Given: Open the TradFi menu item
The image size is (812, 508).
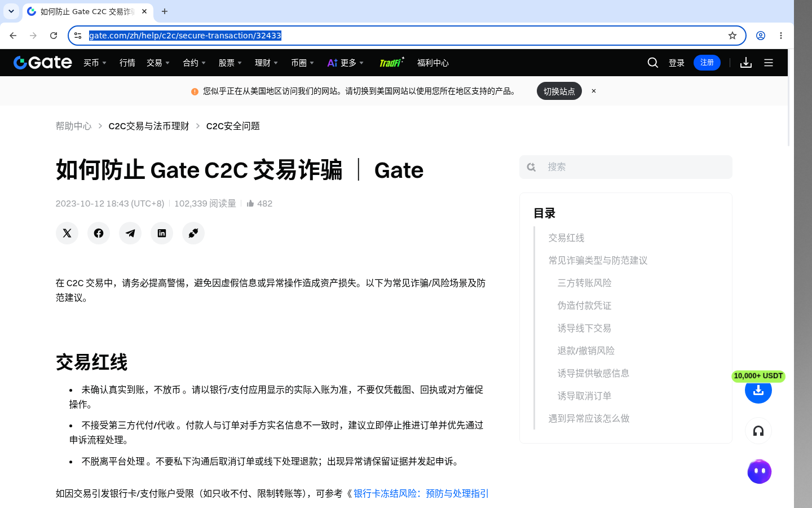Looking at the screenshot, I should 391,62.
